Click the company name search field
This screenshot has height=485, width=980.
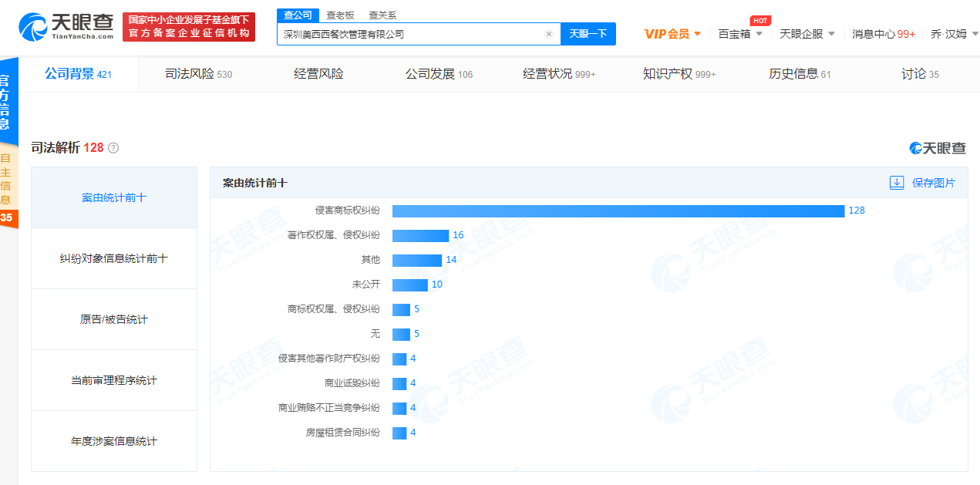coord(409,34)
